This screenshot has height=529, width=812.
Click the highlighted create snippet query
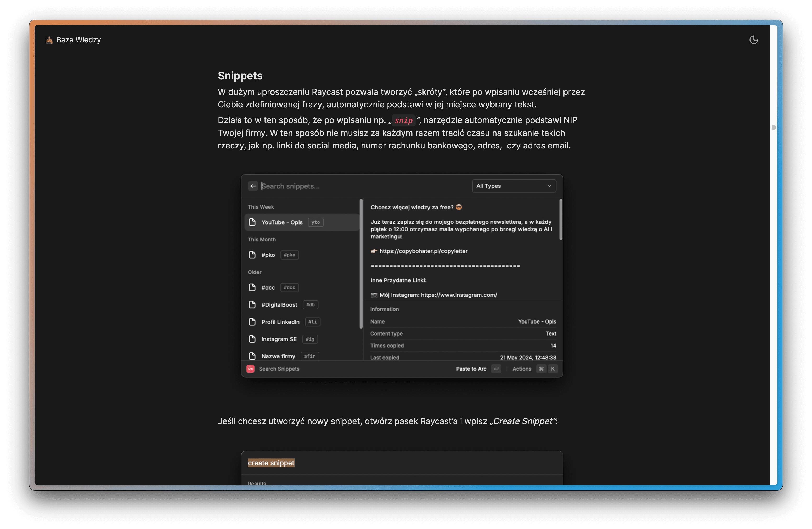271,463
